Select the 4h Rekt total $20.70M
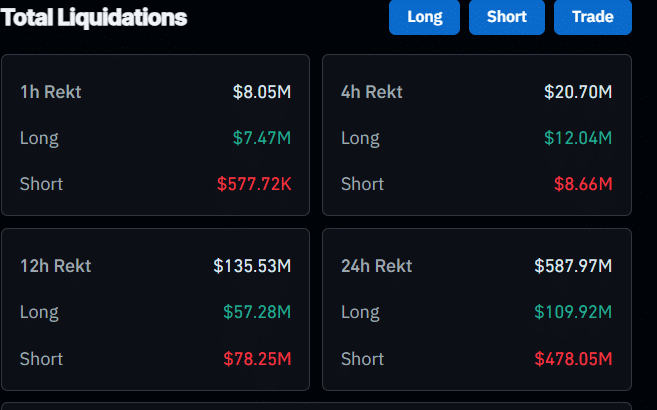 [578, 92]
